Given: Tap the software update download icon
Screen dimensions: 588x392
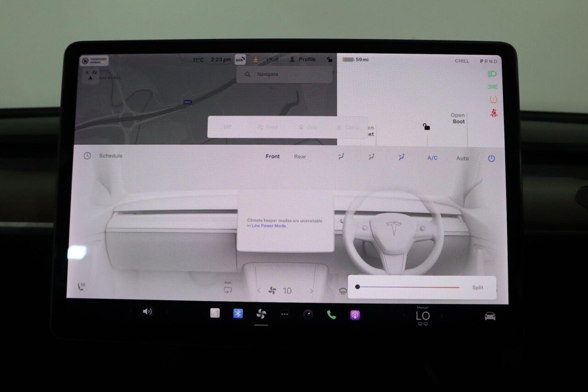Looking at the screenshot, I should pyautogui.click(x=255, y=58).
